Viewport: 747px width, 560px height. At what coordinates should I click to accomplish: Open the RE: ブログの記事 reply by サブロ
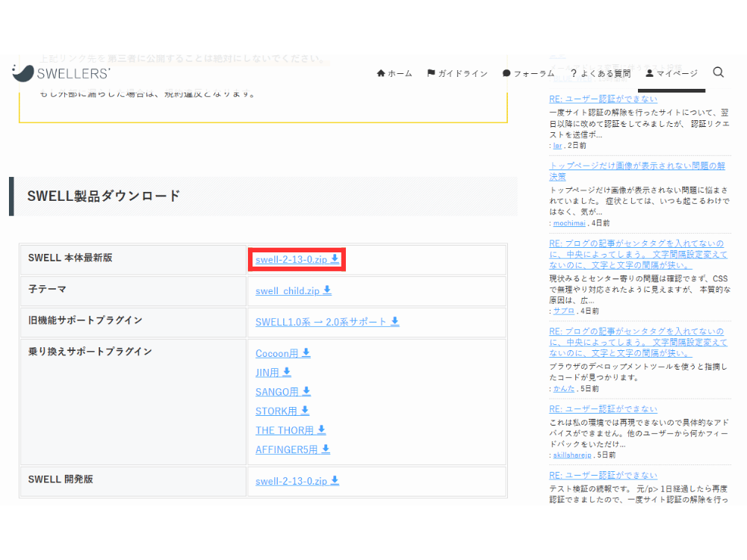point(638,255)
